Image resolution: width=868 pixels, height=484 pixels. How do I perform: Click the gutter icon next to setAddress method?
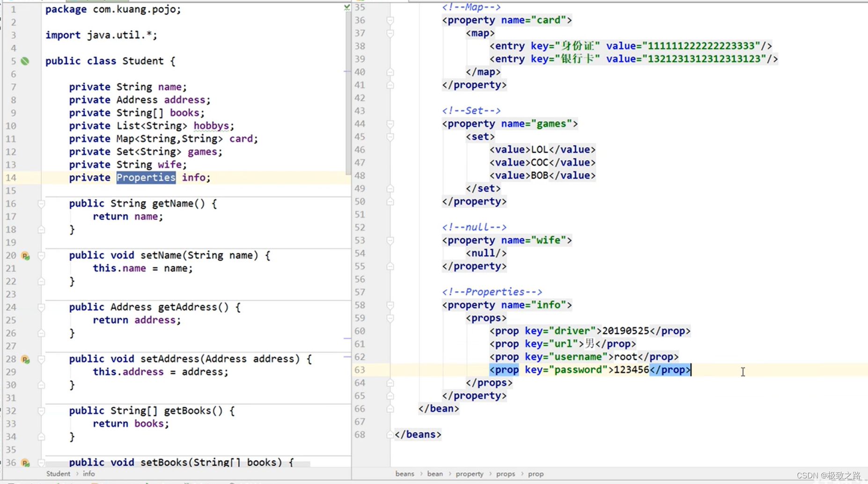coord(25,359)
